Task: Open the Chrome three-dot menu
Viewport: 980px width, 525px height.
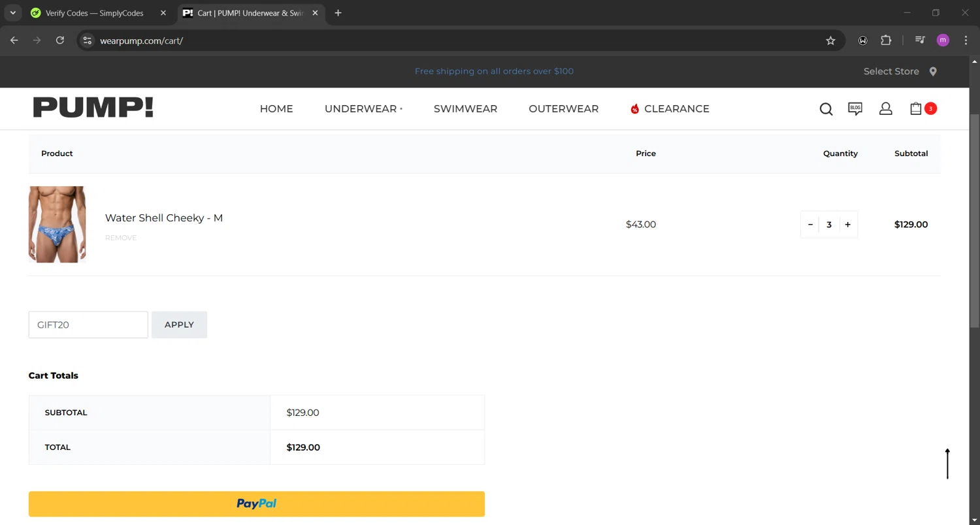Action: [x=966, y=40]
